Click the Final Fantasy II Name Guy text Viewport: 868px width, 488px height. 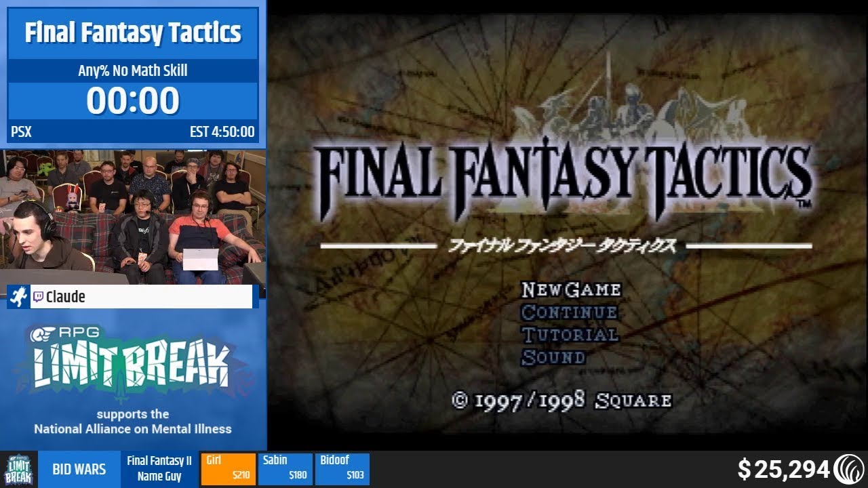tap(159, 468)
